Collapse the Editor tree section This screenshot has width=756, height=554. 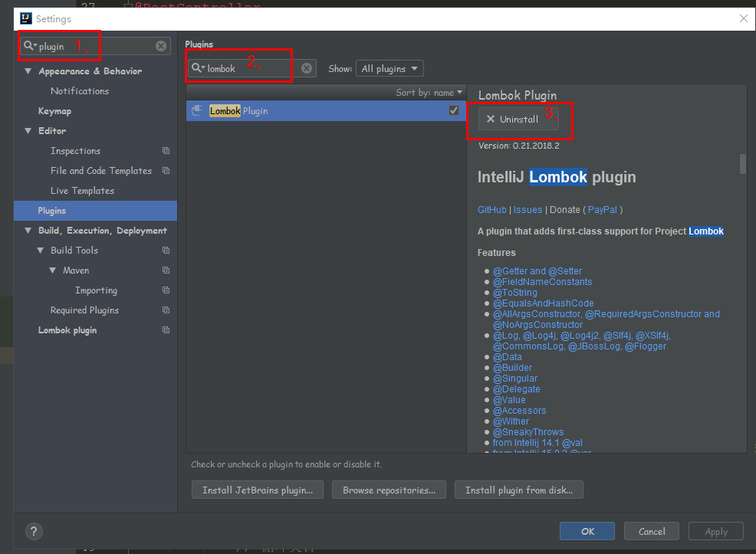(28, 130)
